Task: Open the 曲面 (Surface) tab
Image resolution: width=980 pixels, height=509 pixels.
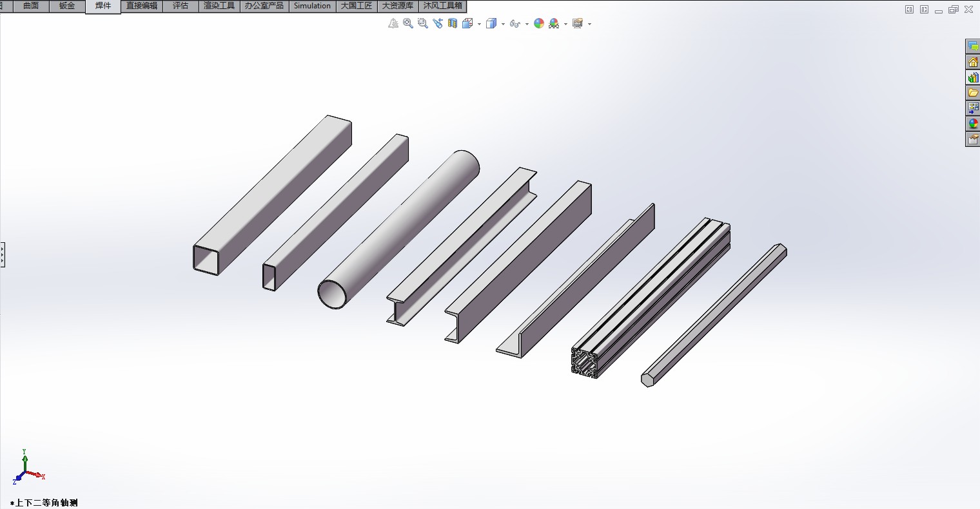Action: tap(31, 6)
